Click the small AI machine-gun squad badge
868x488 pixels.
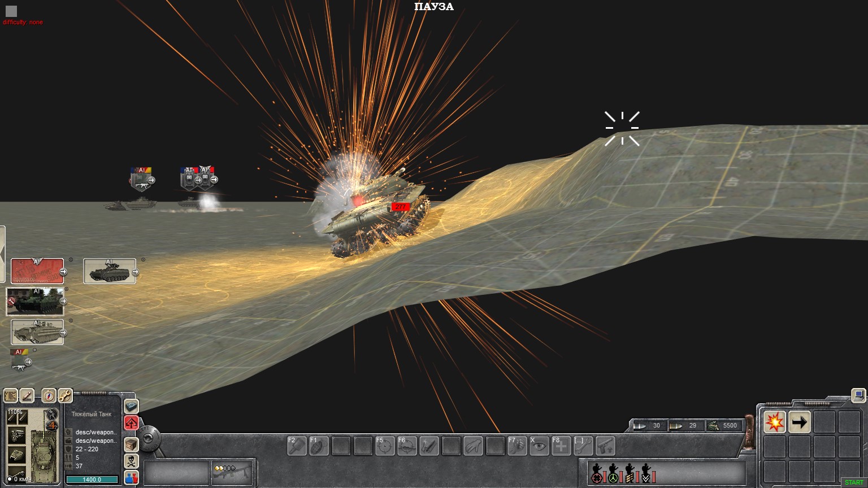pos(20,359)
